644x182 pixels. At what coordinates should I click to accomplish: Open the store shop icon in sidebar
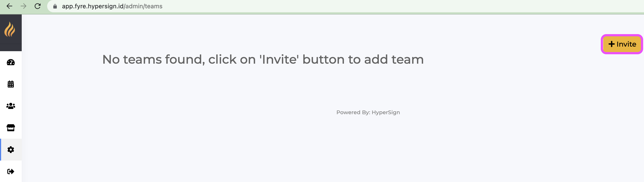tap(11, 128)
